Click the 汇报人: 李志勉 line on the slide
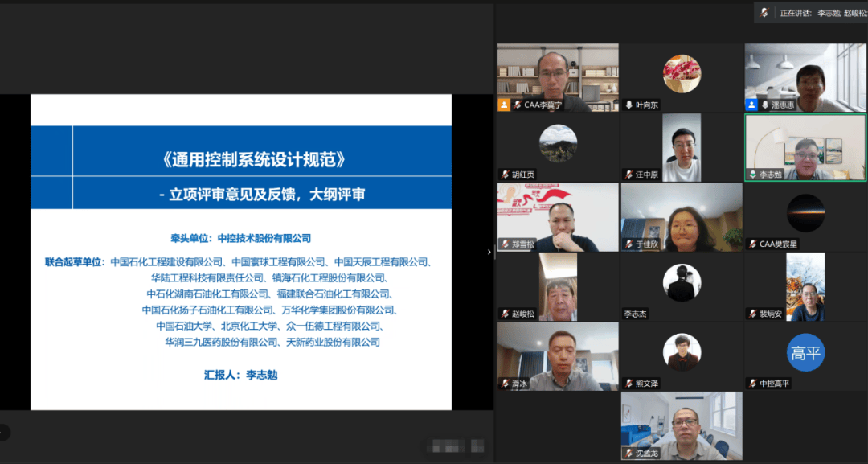 click(241, 375)
